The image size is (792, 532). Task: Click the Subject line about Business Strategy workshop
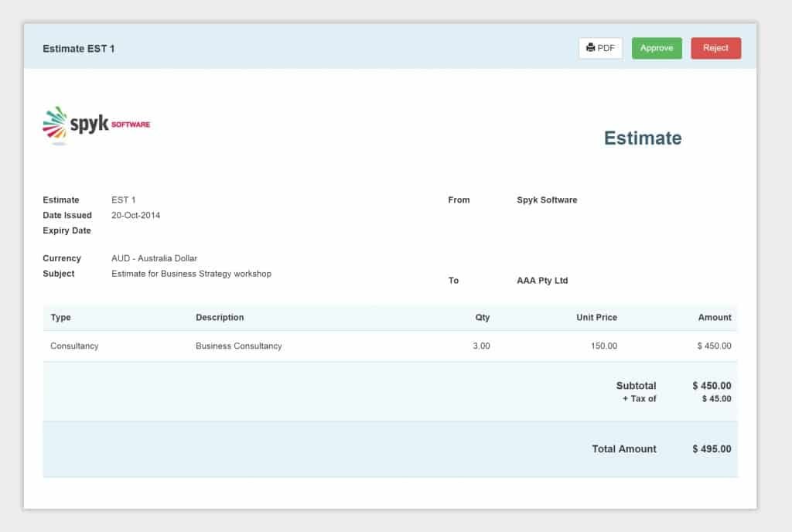[192, 274]
